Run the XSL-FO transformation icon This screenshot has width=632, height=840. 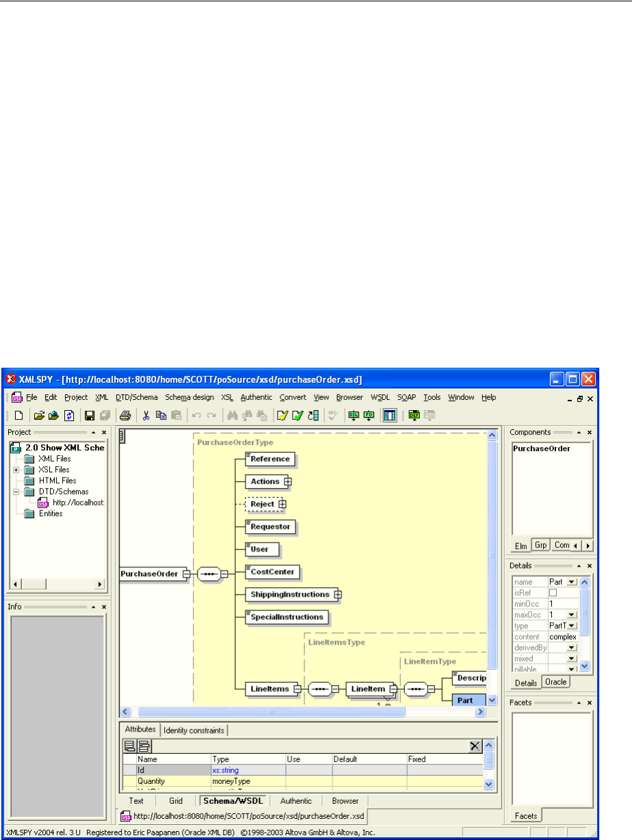pyautogui.click(x=369, y=415)
